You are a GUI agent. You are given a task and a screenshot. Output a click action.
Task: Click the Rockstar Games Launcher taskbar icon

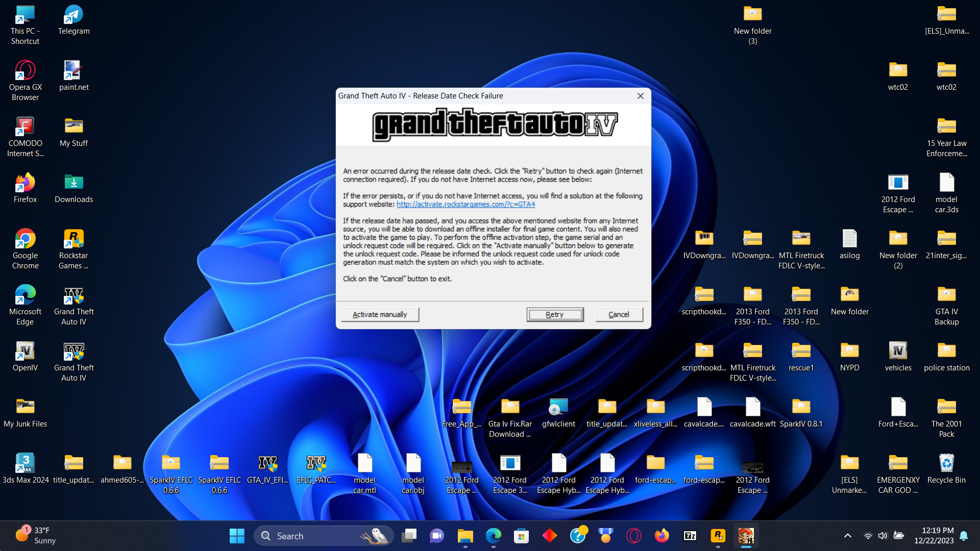pyautogui.click(x=718, y=536)
